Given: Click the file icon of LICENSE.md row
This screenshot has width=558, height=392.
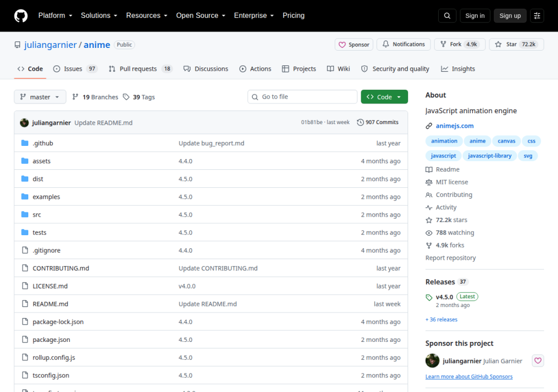Looking at the screenshot, I should pos(25,286).
